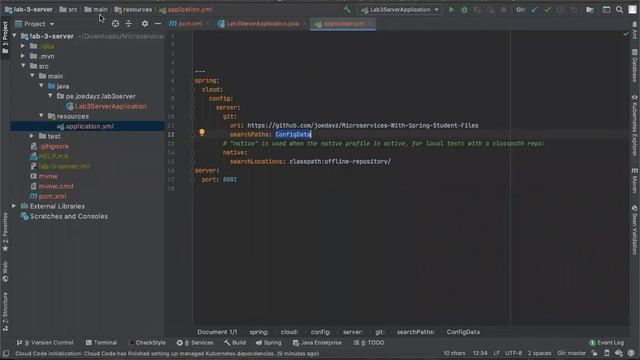Collapse all with the Project panel icon
The width and height of the screenshot is (640, 360).
[x=129, y=24]
